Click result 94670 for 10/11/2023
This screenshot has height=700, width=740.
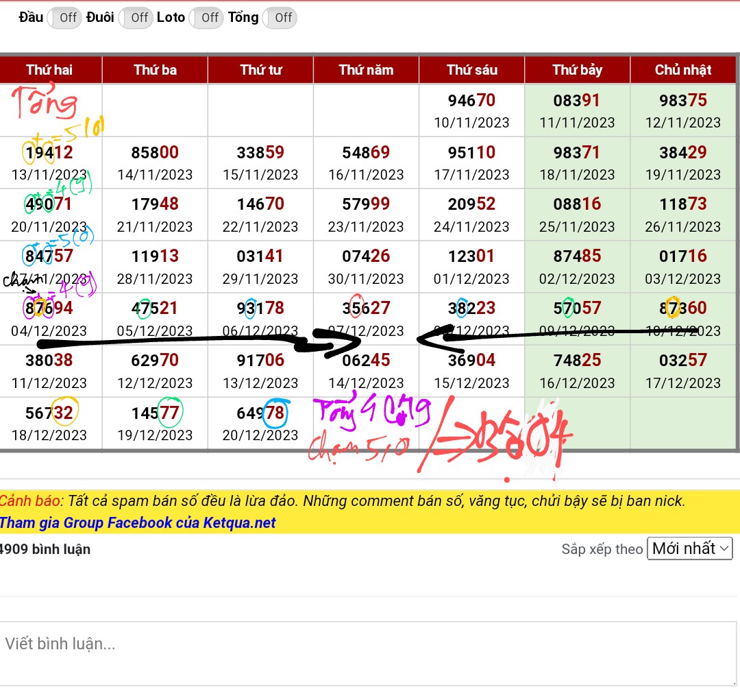coord(471,101)
